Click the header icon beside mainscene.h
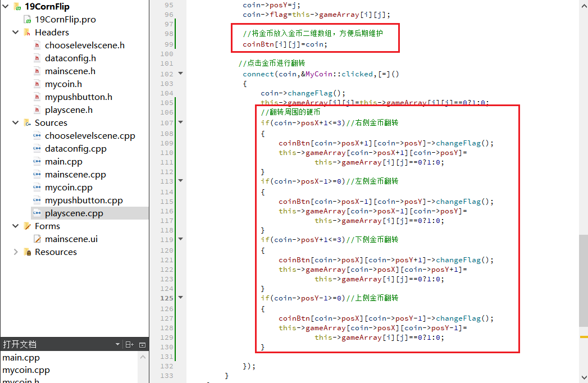 point(37,71)
